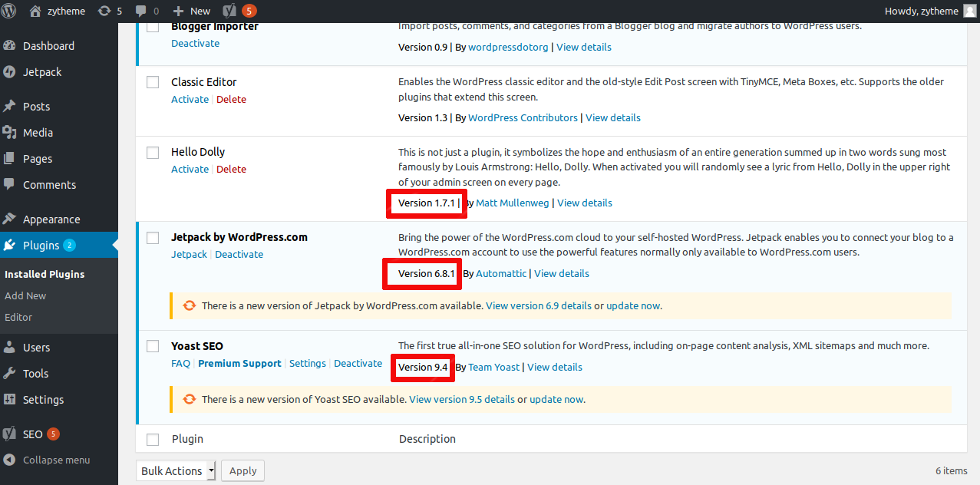The image size is (980, 485).
Task: View version 9.5 details link
Action: coord(462,399)
